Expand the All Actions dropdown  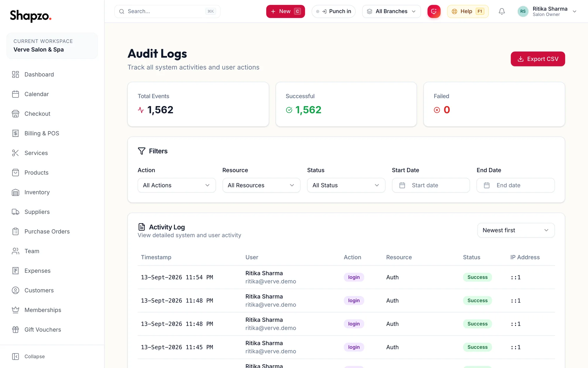(177, 185)
